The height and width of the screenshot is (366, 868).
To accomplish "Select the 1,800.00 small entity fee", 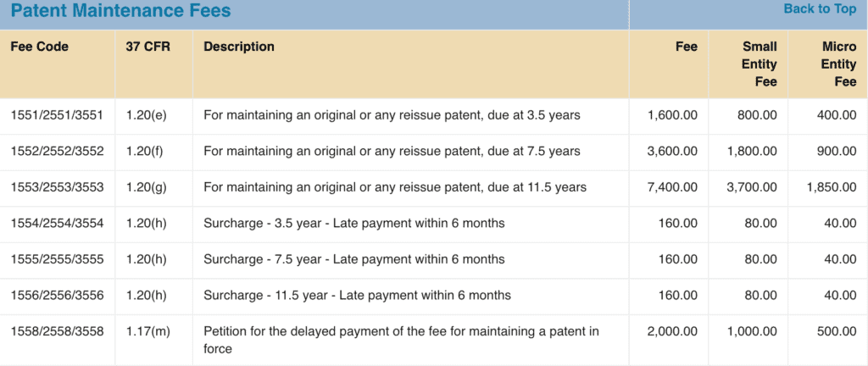I will 752,151.
